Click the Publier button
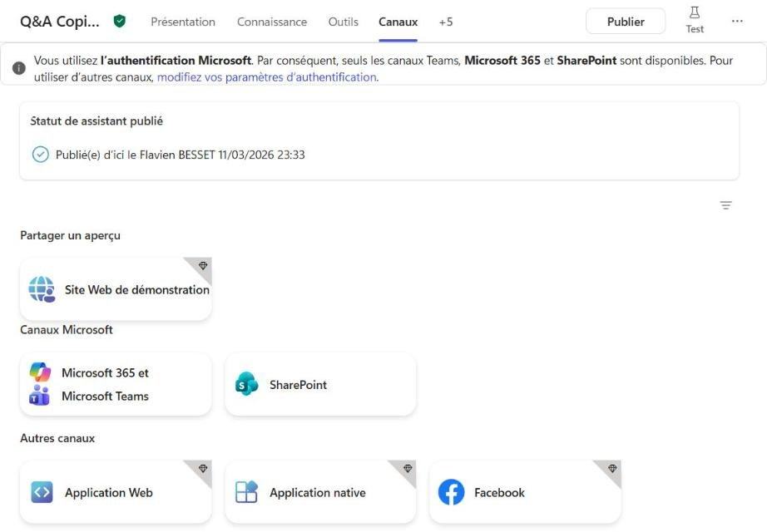The height and width of the screenshot is (532, 767). (626, 22)
